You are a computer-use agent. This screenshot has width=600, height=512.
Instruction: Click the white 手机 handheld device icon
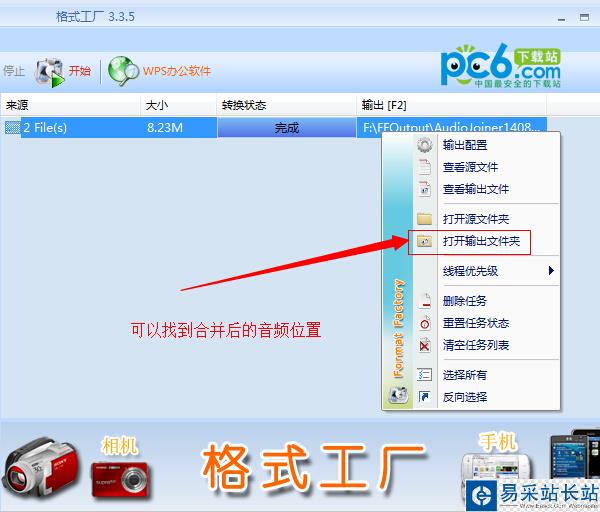(x=497, y=468)
